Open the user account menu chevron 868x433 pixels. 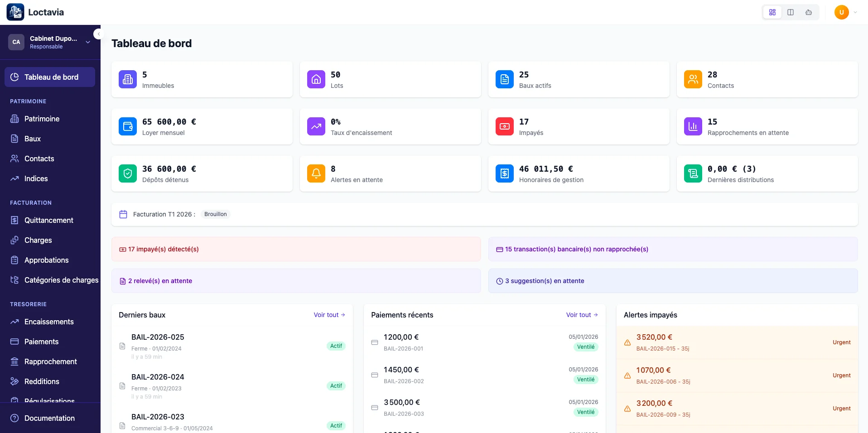(x=855, y=12)
